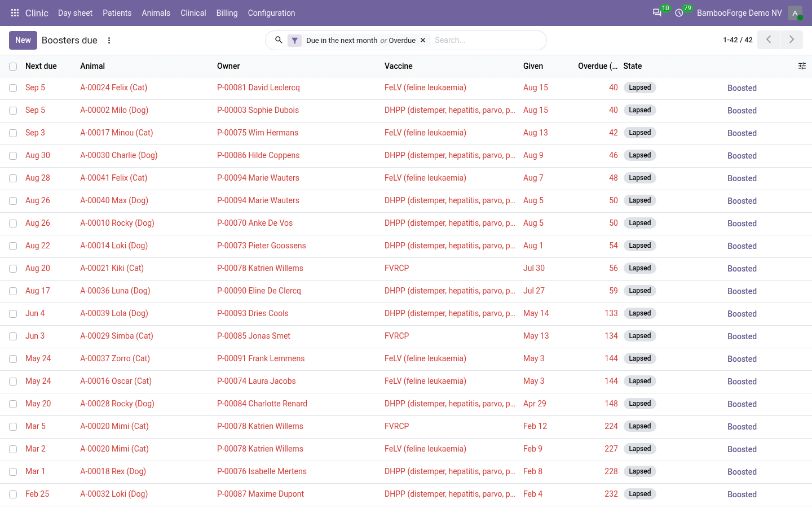Click owner P-00084 Charlotte Renard
812x508 pixels.
click(262, 404)
